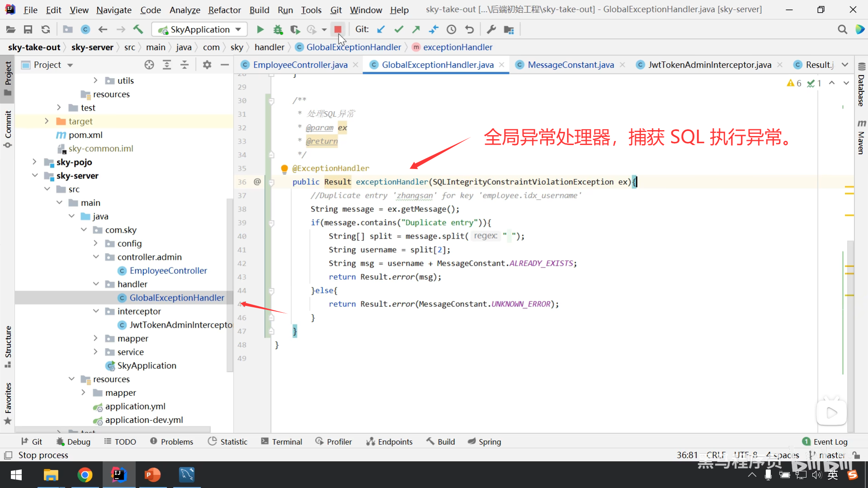The height and width of the screenshot is (488, 868).
Task: Expand the sky-pojo module in tree
Action: (x=35, y=162)
